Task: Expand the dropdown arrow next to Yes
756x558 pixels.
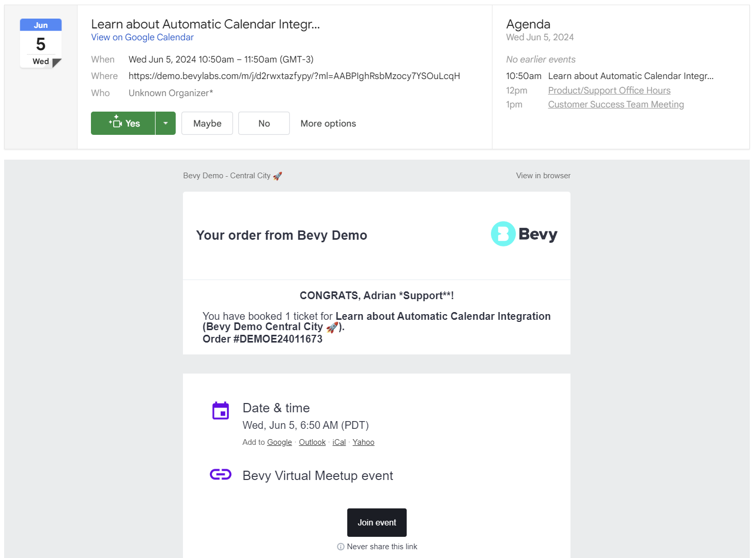Action: click(x=165, y=123)
